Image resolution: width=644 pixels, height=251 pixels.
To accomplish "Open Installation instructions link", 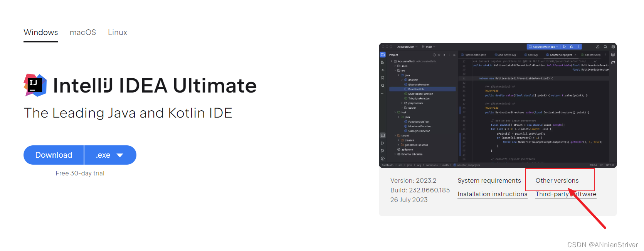I will tap(492, 194).
